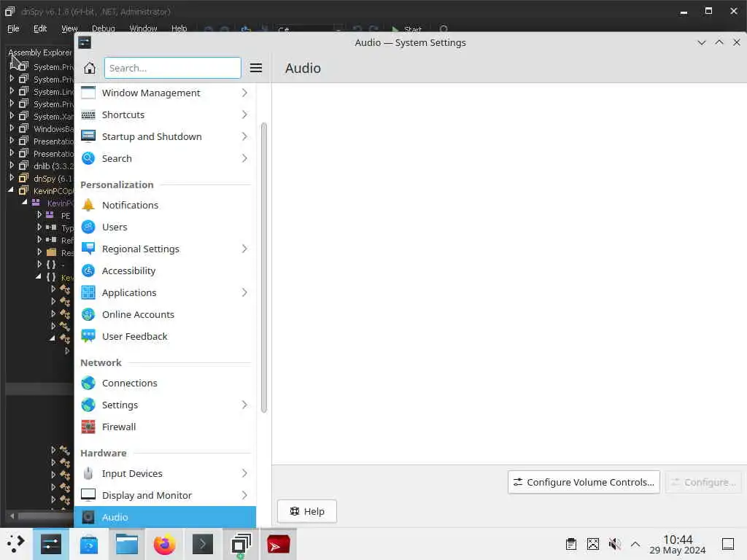Open network Connections settings
747x560 pixels.
coord(165,384)
